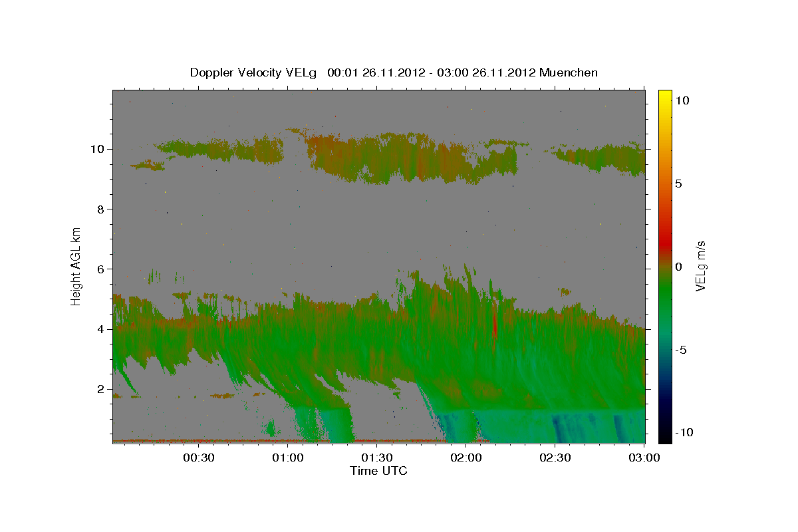The height and width of the screenshot is (532, 798).
Task: Click the black bottom of the colorbar
Action: click(x=665, y=436)
